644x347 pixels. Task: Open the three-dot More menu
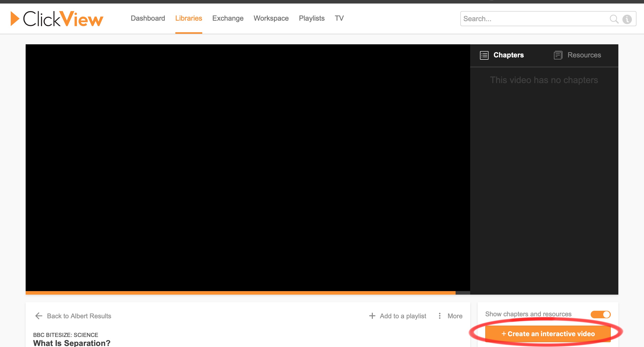click(439, 316)
